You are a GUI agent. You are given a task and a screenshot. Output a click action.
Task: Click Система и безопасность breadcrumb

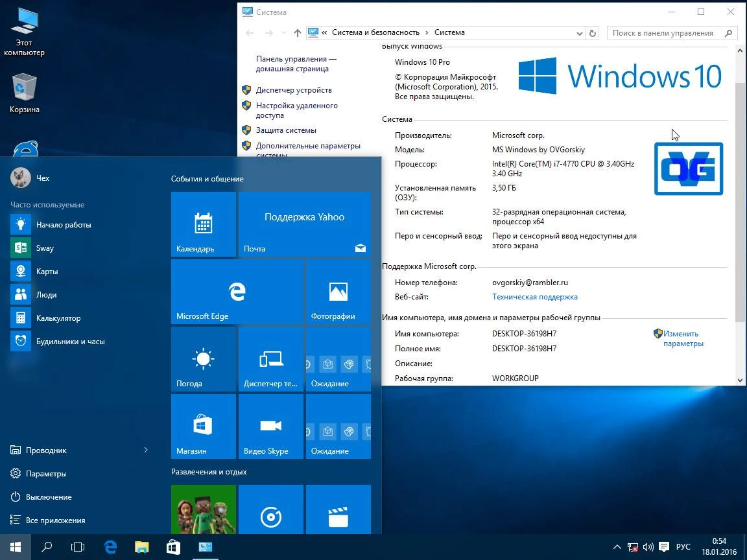375,32
